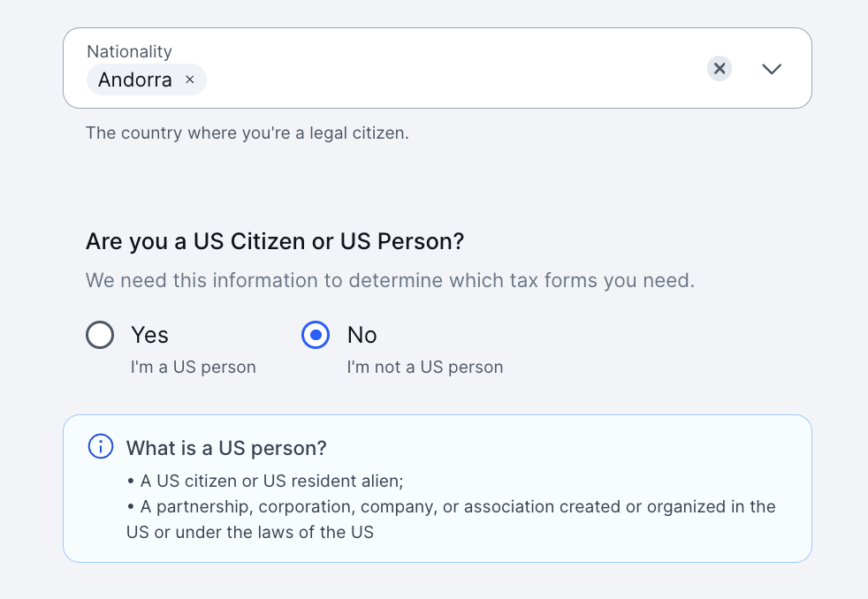Click the tax forms description text

389,281
